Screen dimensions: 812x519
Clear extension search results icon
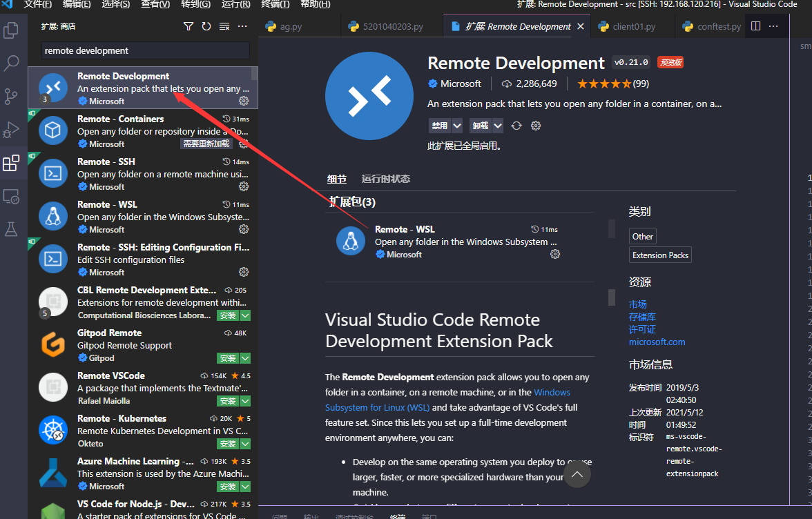point(224,26)
